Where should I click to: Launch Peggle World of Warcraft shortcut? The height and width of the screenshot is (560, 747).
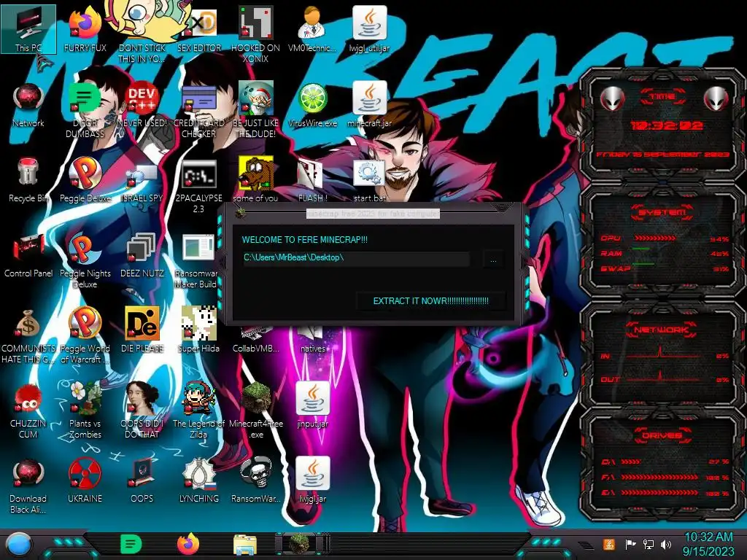[85, 335]
